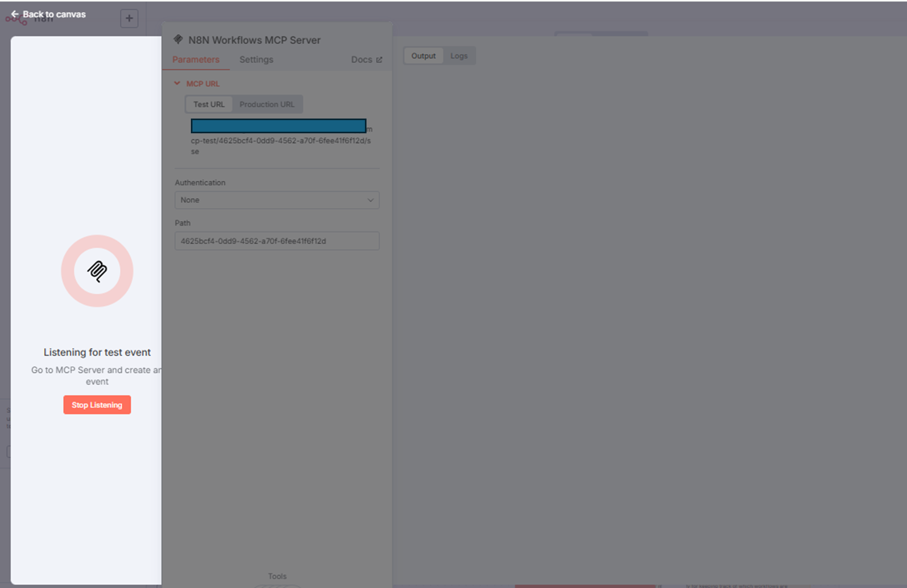
Task: Click the Stop Listening button
Action: pyautogui.click(x=97, y=405)
